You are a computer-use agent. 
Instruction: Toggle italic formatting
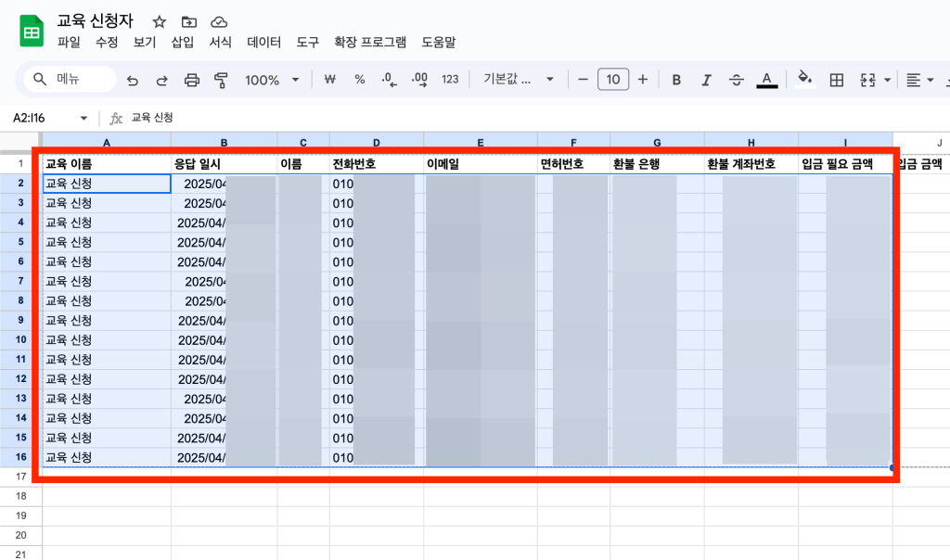706,80
